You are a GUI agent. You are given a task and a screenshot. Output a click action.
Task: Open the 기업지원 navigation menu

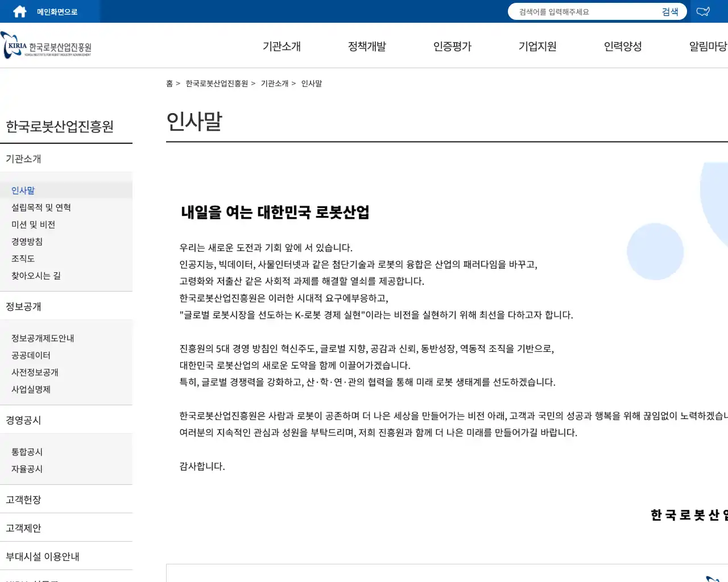537,47
